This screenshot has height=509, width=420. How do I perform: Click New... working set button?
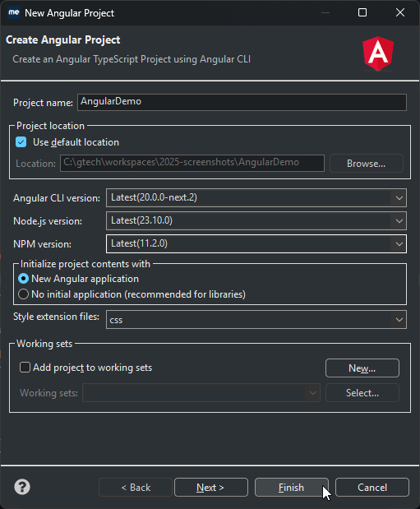[x=362, y=368]
